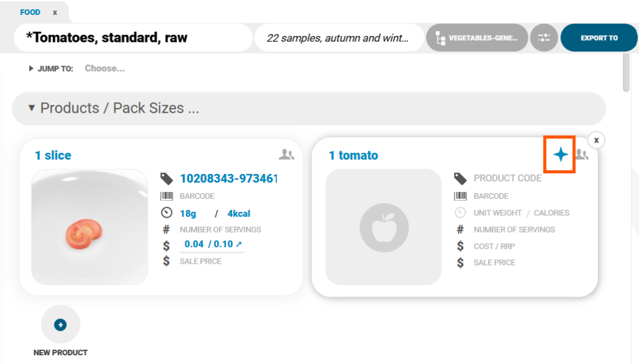Open the 1 slice product title link

[x=53, y=156]
